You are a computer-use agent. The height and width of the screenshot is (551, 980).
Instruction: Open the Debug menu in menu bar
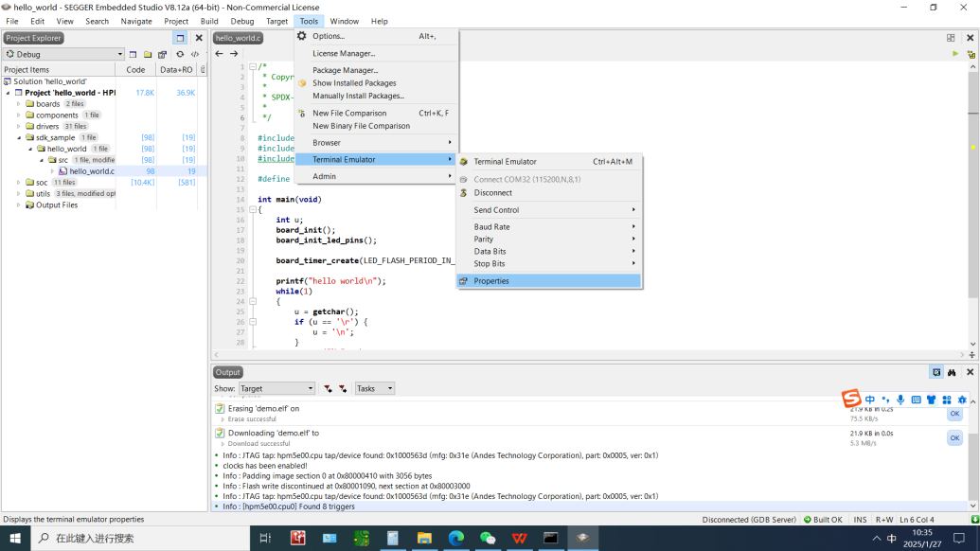[x=241, y=21]
